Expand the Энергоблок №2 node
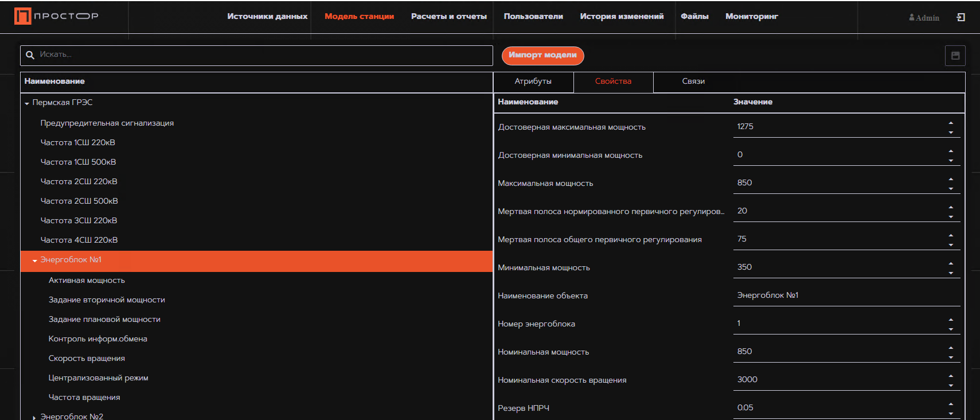The image size is (980, 420). (x=34, y=417)
